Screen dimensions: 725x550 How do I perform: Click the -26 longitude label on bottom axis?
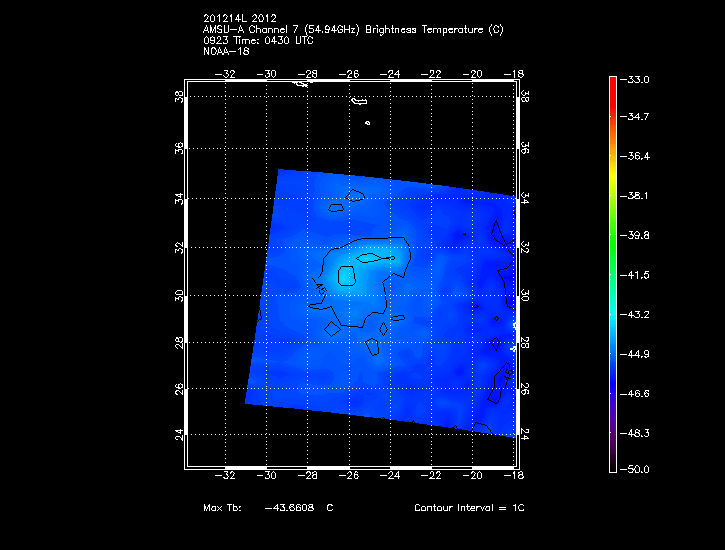[x=350, y=478]
